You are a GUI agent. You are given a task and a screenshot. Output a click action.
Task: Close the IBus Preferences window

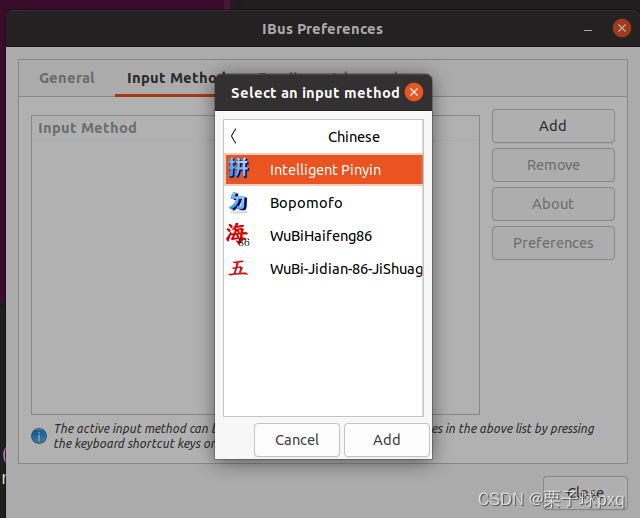622,28
